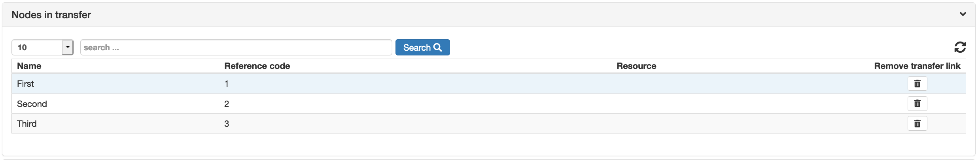Screen dimensions: 980x160
Task: Remove transfer link for Second node
Action: [917, 103]
